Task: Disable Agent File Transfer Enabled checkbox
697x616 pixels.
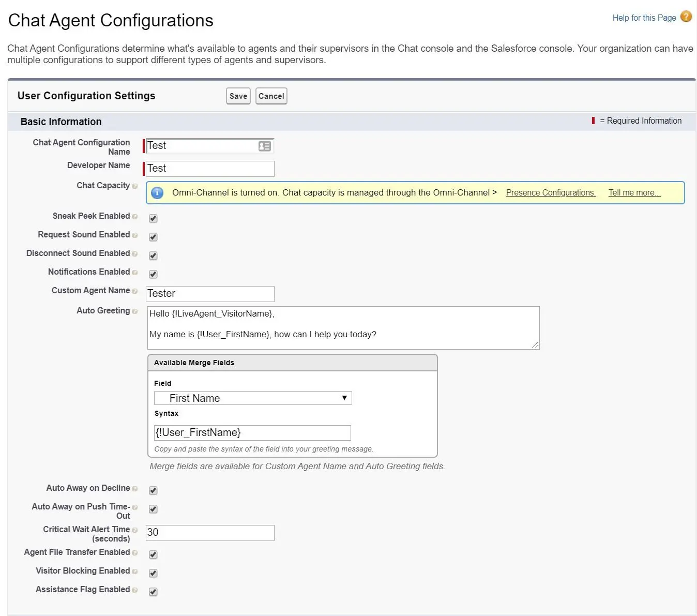Action: pyautogui.click(x=153, y=554)
